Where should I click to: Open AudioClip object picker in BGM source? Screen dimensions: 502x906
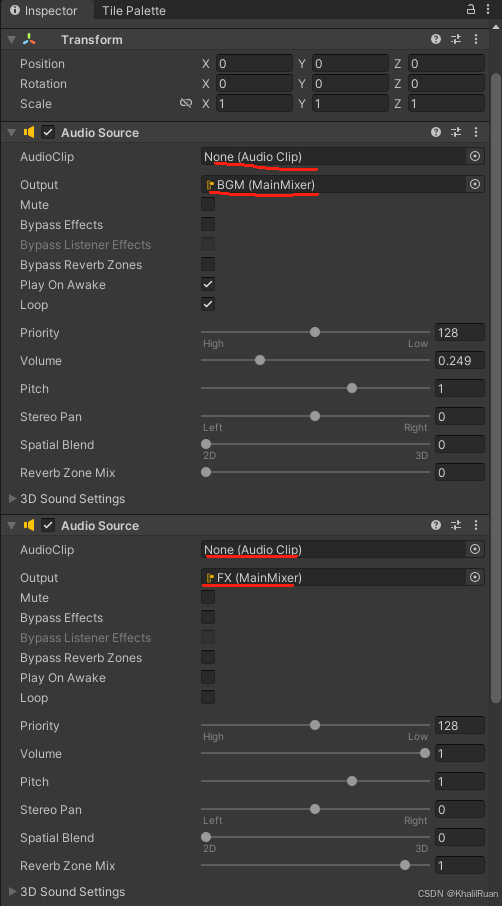point(475,156)
